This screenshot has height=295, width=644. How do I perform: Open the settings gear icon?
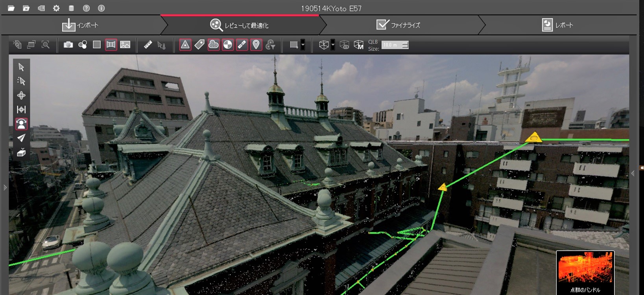(56, 8)
